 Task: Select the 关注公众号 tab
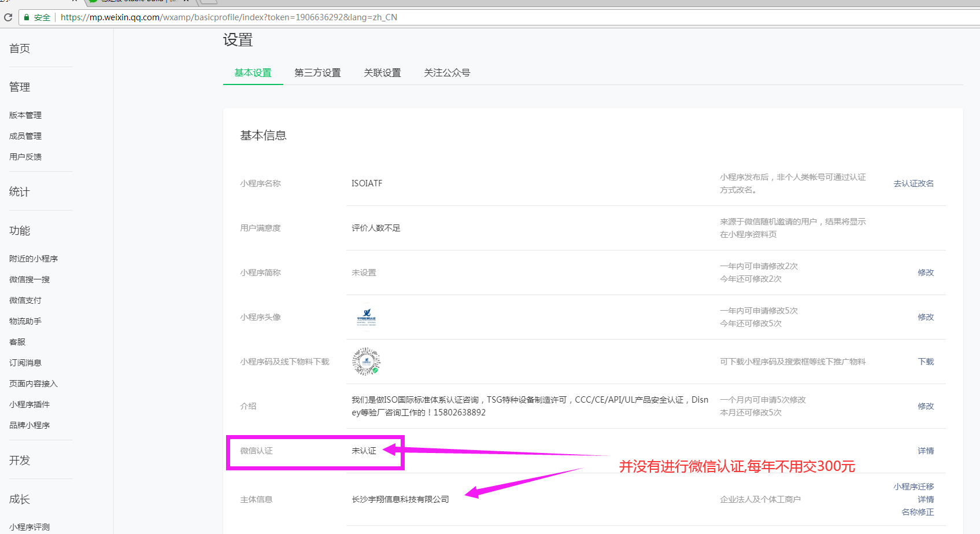(x=447, y=73)
